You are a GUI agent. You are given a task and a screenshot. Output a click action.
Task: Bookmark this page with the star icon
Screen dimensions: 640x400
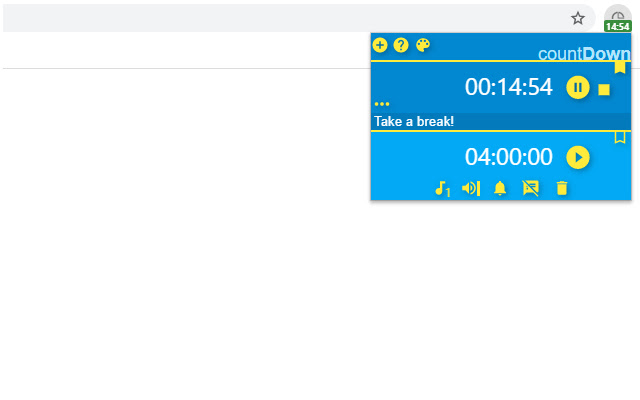[x=578, y=18]
